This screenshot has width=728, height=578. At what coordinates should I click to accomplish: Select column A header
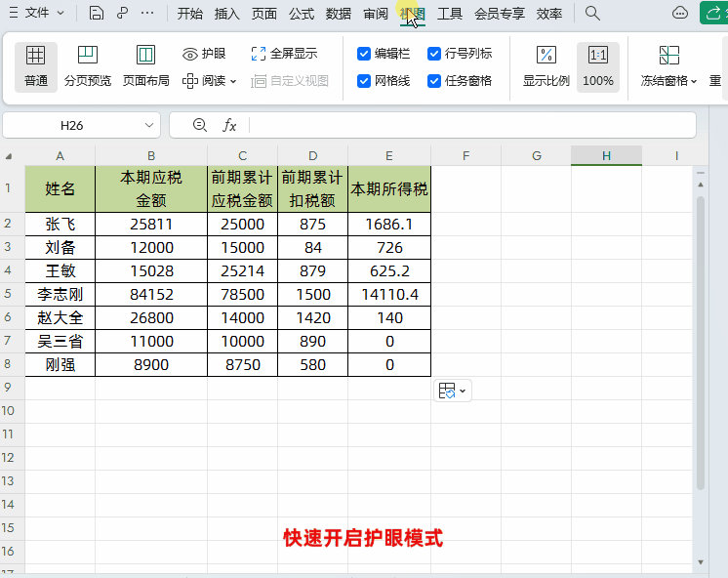(60, 156)
